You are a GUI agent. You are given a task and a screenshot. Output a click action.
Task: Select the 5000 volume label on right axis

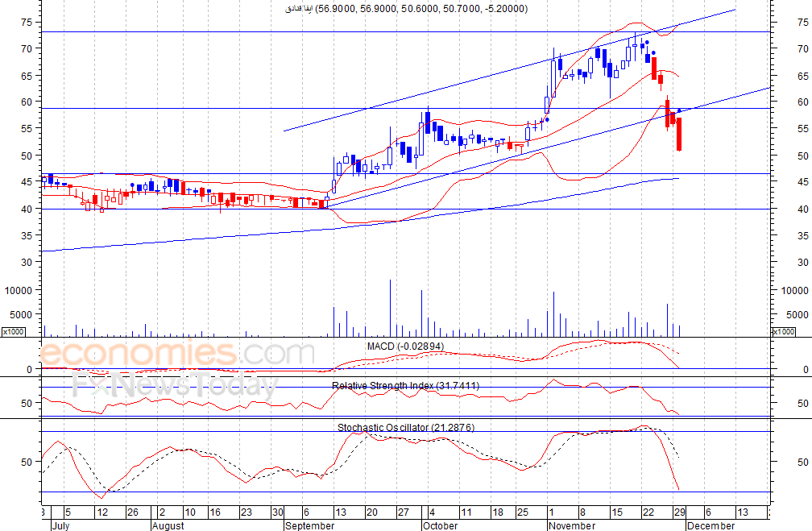[x=797, y=314]
